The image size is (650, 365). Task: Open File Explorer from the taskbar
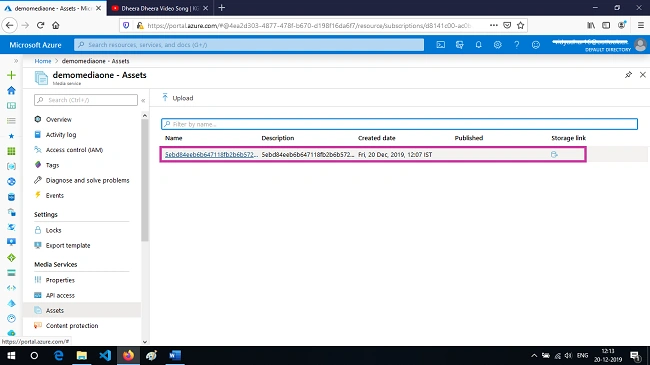coord(82,355)
